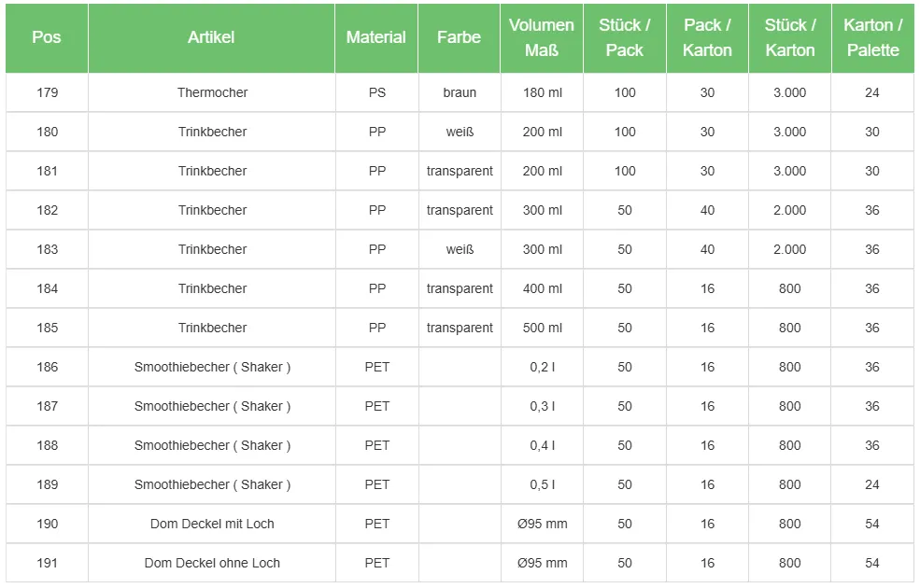Click the braun color cell
This screenshot has height=588, width=920.
point(460,92)
